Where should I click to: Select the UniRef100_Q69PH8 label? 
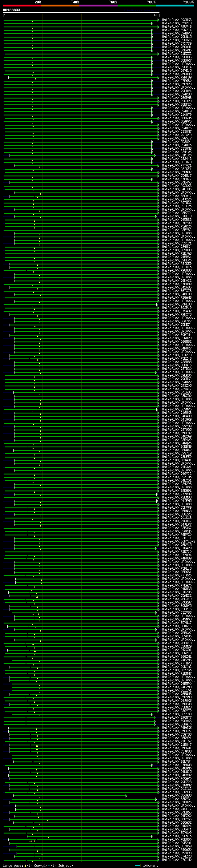pyautogui.click(x=177, y=98)
